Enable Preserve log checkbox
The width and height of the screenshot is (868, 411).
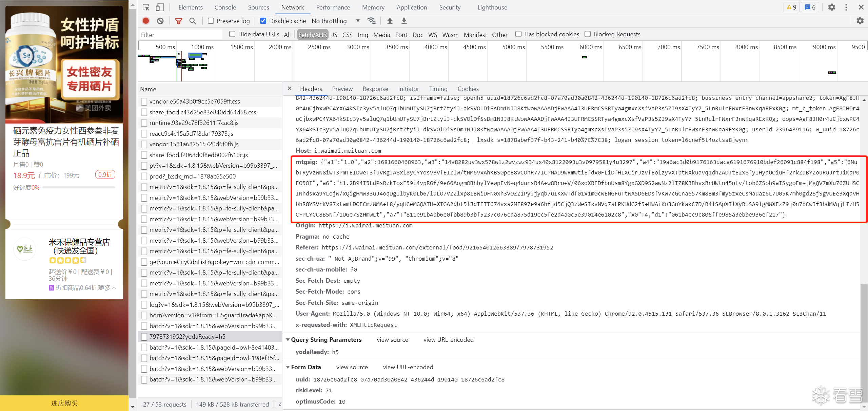[x=211, y=21]
